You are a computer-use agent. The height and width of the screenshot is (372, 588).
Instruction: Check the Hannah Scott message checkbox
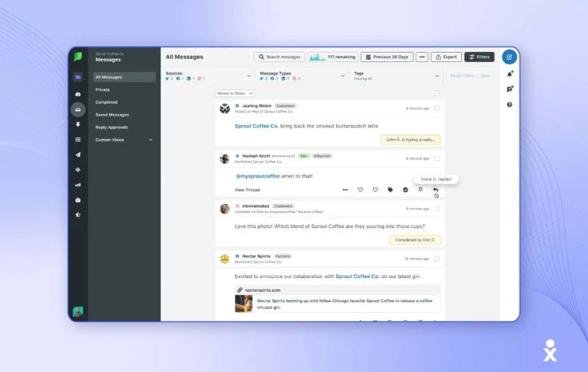(437, 158)
